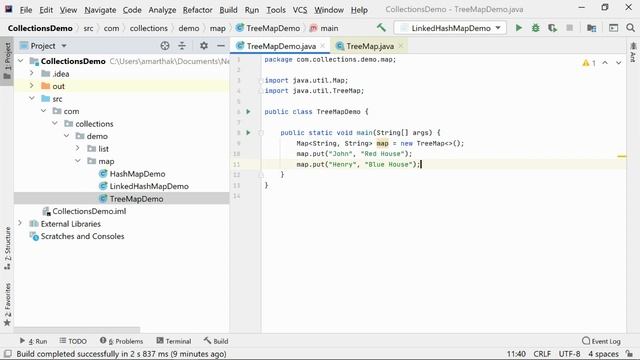Open Project panel gear settings
The image size is (640, 360).
point(204,46)
